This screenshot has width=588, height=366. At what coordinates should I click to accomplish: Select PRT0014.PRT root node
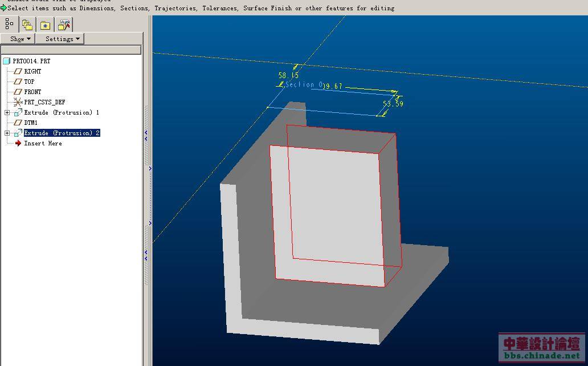click(x=31, y=61)
